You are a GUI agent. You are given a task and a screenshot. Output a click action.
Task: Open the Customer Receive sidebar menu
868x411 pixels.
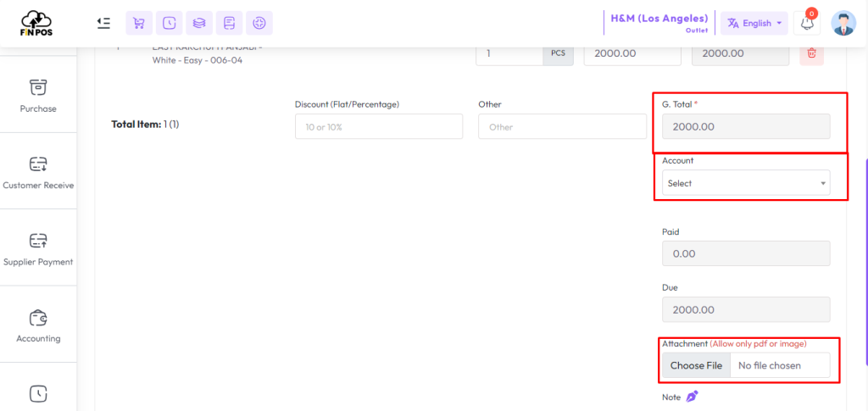38,171
